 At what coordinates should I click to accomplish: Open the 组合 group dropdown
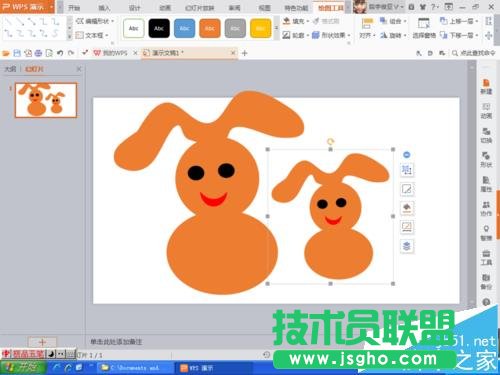[393, 21]
